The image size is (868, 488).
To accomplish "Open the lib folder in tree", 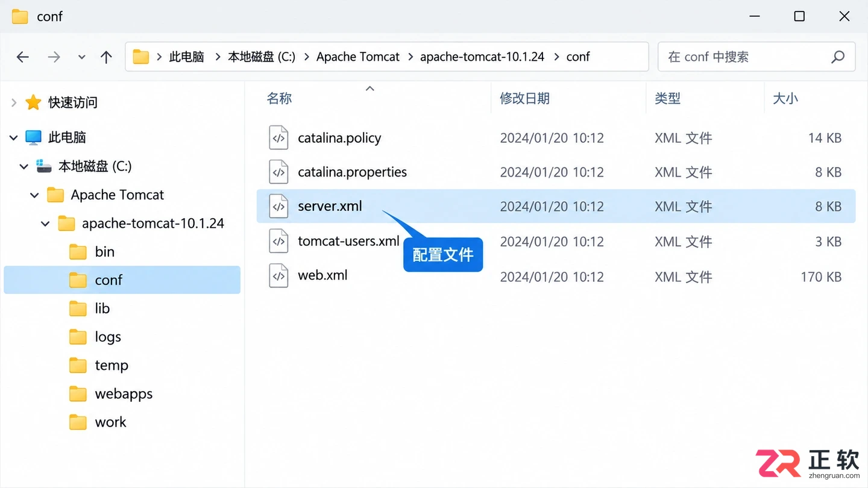I will [102, 308].
